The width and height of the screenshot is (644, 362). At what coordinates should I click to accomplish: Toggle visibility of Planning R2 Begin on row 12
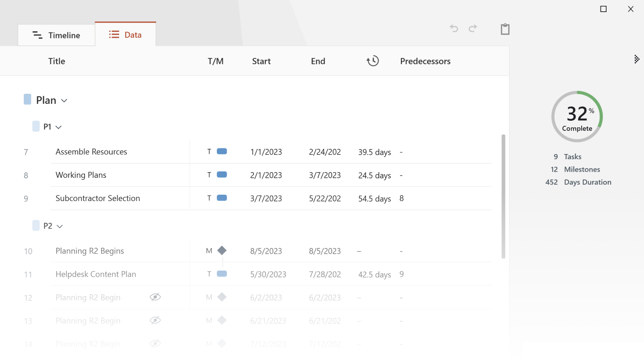[155, 297]
